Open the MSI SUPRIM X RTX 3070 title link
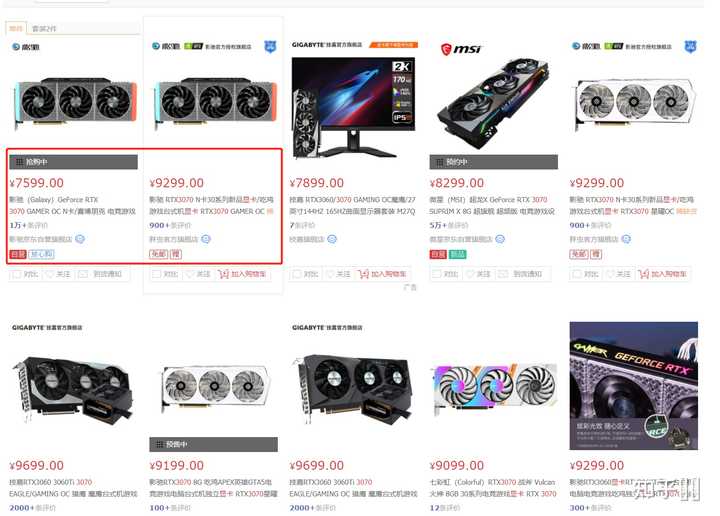 (x=492, y=205)
